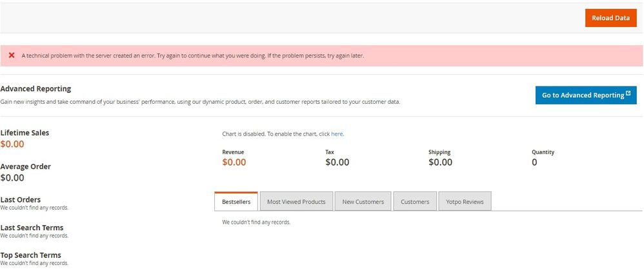
Task: Click the Reload Data button
Action: click(610, 18)
